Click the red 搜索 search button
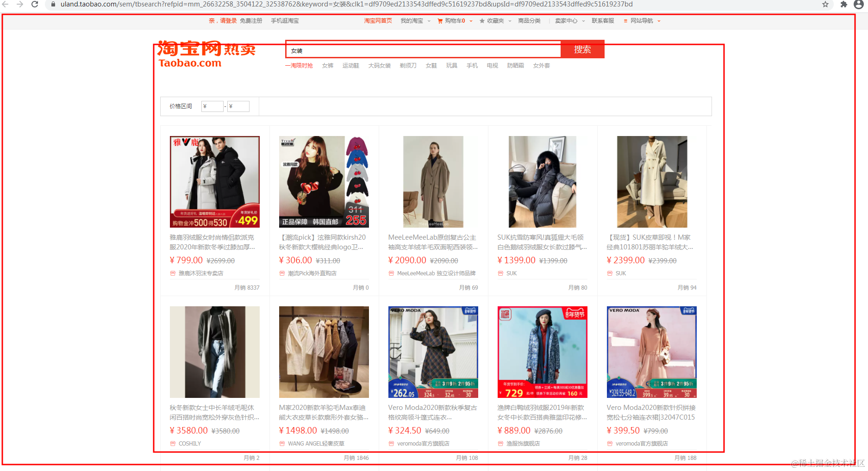868x471 pixels. [x=582, y=50]
